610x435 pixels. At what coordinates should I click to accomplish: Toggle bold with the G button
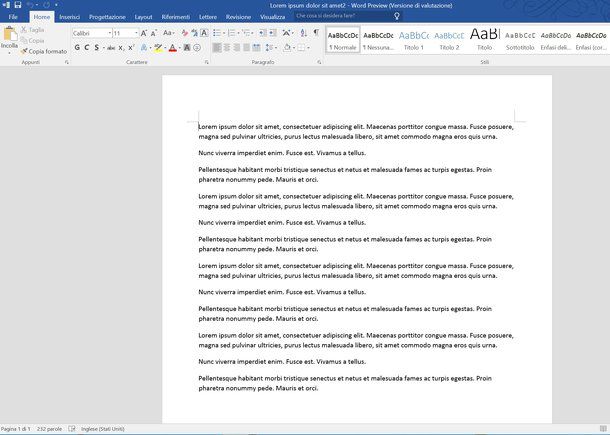coord(77,48)
